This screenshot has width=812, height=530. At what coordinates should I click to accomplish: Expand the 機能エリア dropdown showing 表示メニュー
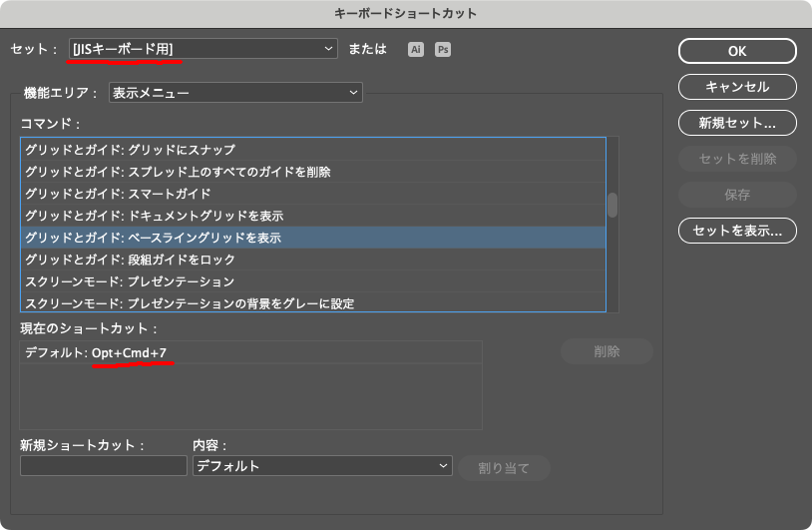coord(234,93)
